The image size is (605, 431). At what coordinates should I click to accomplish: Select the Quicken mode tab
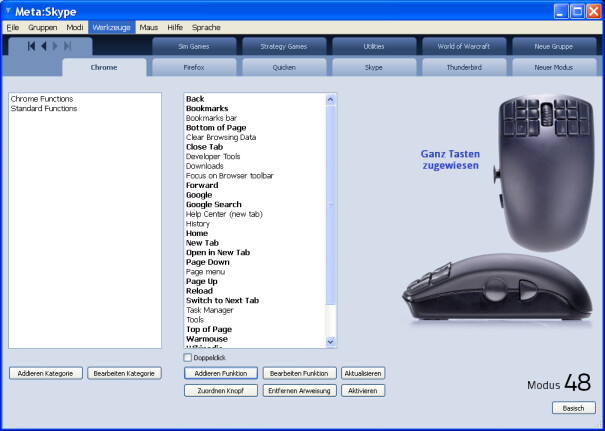click(x=284, y=67)
